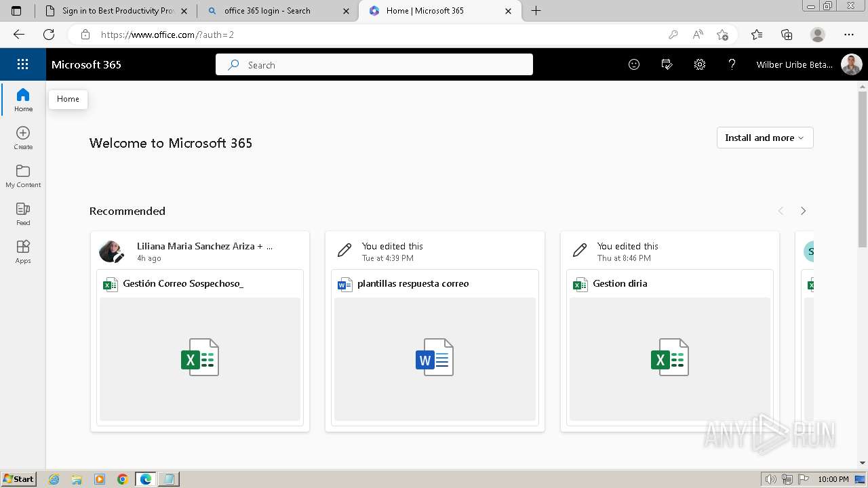Click the account profile picture
The height and width of the screenshot is (488, 868).
(851, 64)
